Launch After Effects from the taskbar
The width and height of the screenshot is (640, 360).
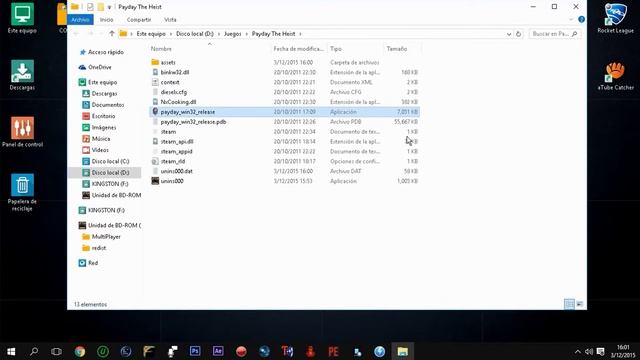[218, 351]
